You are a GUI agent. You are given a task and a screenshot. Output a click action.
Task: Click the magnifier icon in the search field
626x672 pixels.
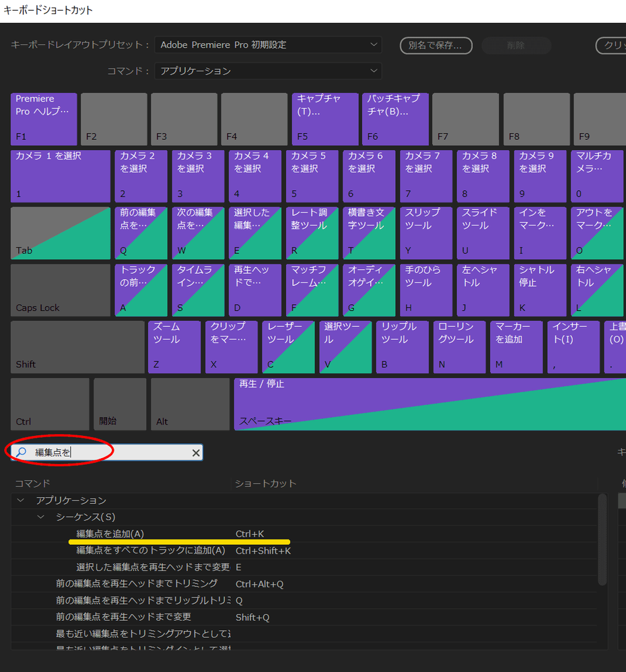coord(21,452)
